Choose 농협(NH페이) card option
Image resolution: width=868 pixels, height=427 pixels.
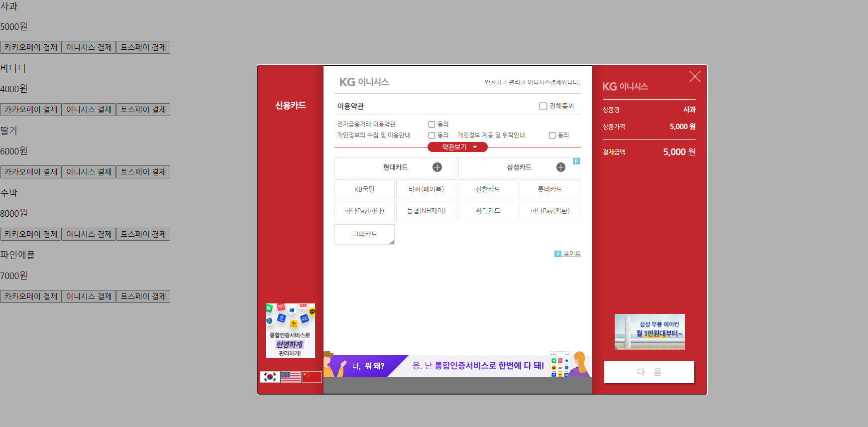(x=426, y=211)
